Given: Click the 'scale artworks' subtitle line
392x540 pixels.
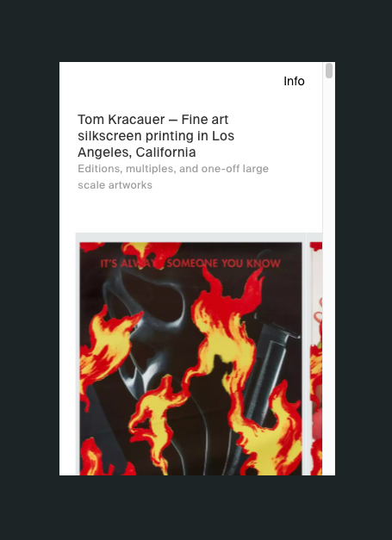Looking at the screenshot, I should 115,185.
